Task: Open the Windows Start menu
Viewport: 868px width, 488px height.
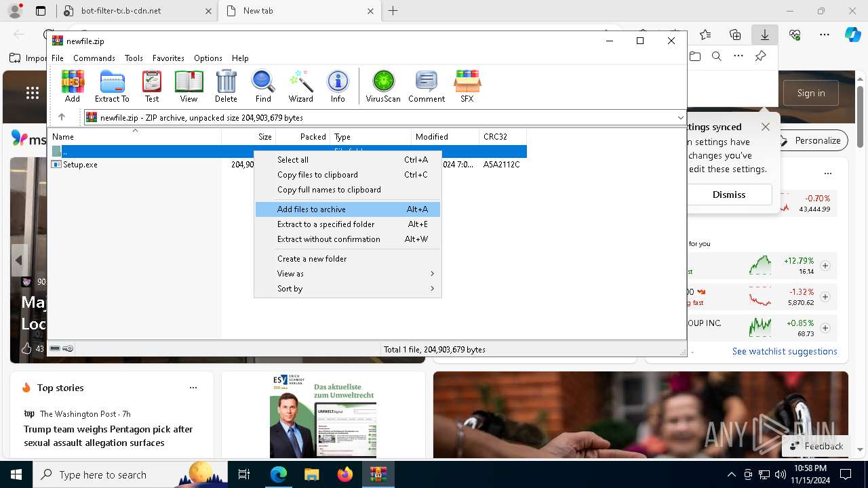Action: [x=16, y=474]
